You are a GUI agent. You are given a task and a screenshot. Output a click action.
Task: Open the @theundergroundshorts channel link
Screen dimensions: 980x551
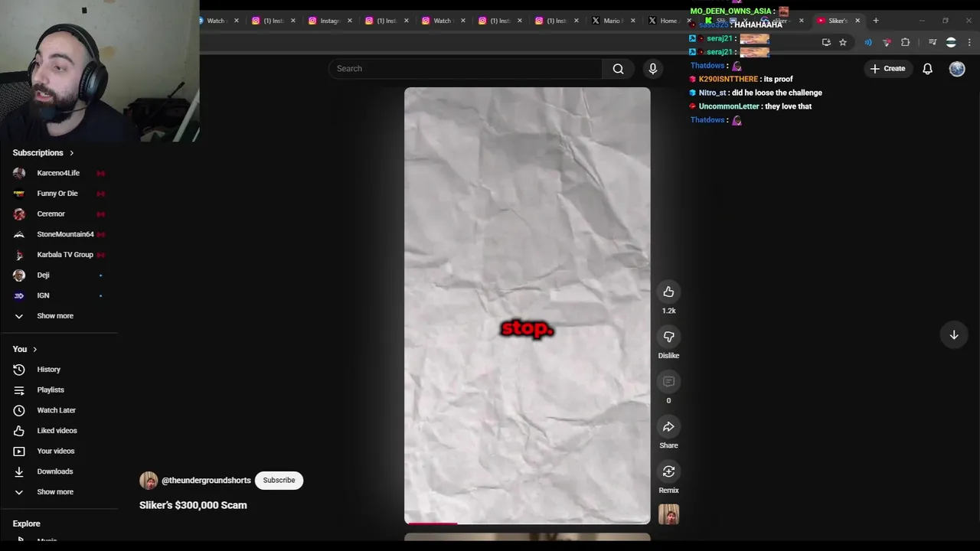tap(206, 481)
